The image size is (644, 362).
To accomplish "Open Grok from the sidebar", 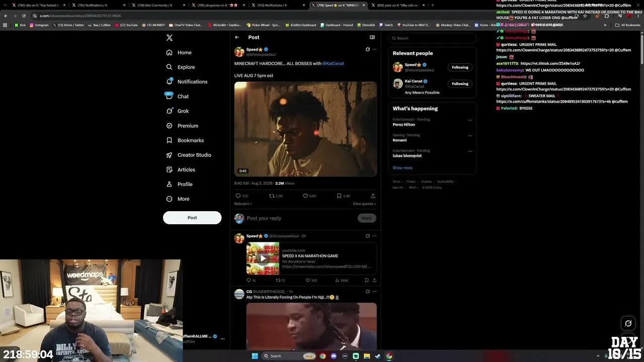I will click(177, 111).
